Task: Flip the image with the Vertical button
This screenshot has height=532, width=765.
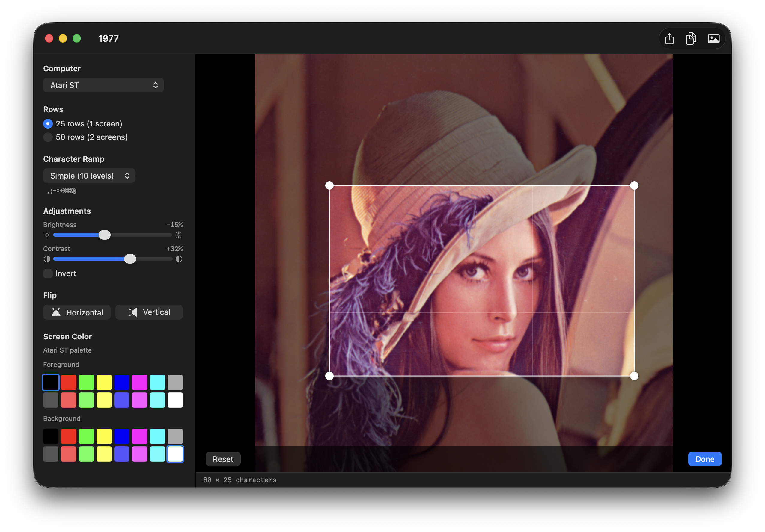Action: click(149, 312)
